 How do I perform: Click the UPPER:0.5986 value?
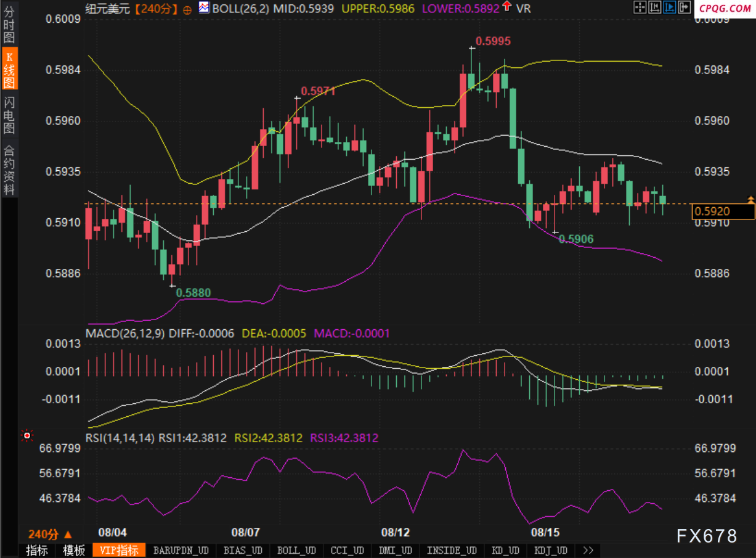pyautogui.click(x=378, y=8)
